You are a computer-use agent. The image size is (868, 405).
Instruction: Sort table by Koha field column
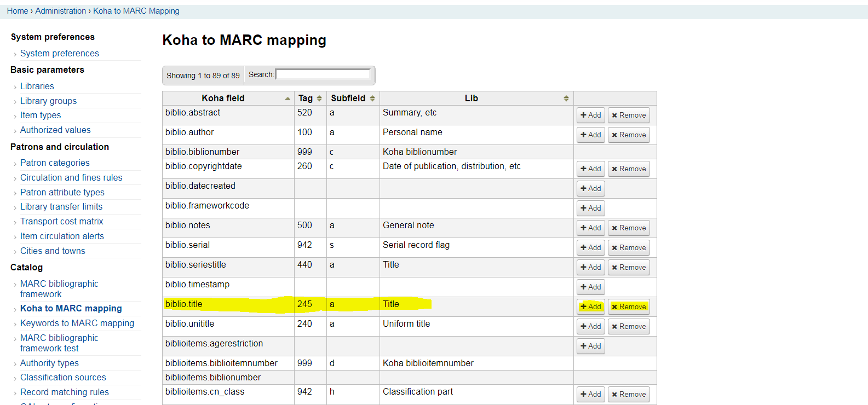pyautogui.click(x=228, y=98)
